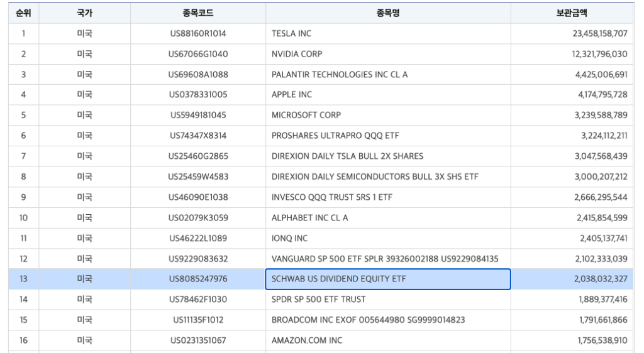Click rank number 13 cell
644x353 pixels.
pos(23,279)
